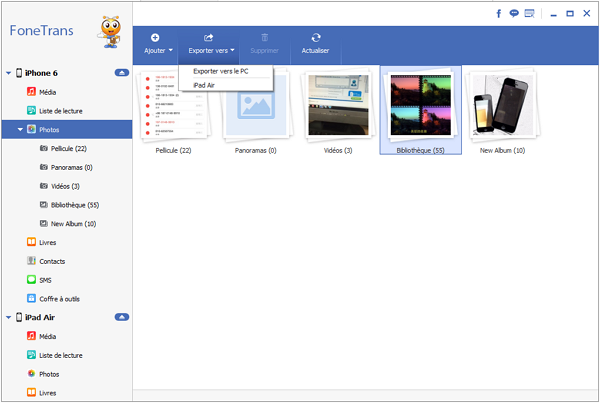
Task: Select Bibliothèque (55) label in sidebar
Action: (75, 205)
